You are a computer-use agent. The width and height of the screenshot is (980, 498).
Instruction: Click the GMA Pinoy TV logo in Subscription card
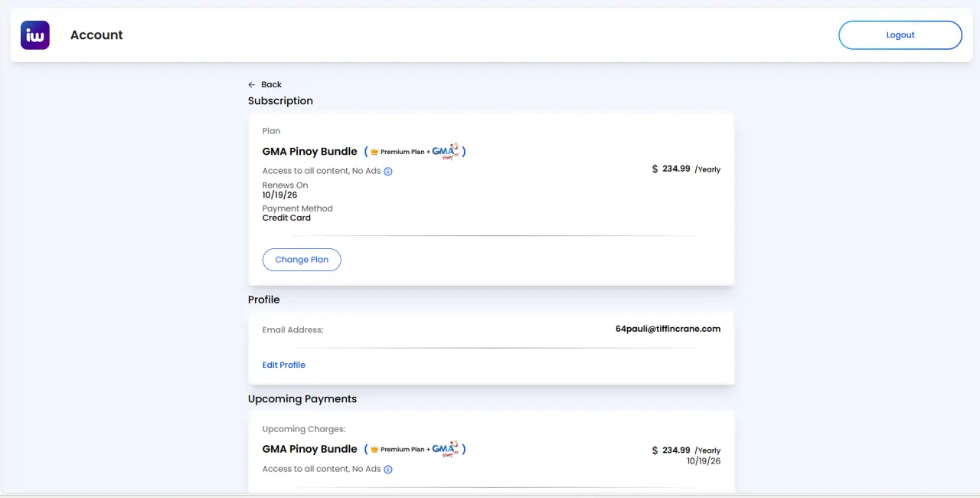coord(446,151)
